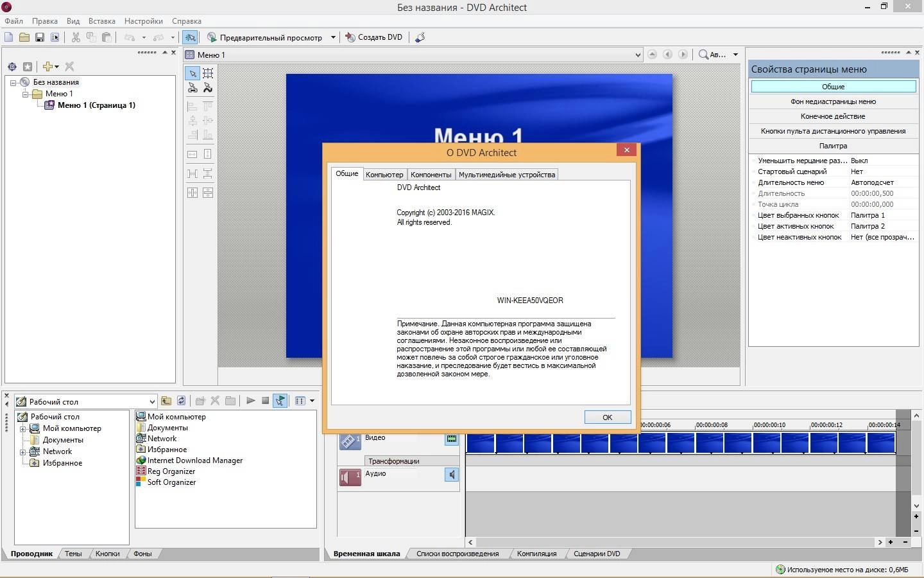Click the Выкл value for Уменьшить мерцание
Viewport: 924px width, 578px height.
tap(859, 161)
